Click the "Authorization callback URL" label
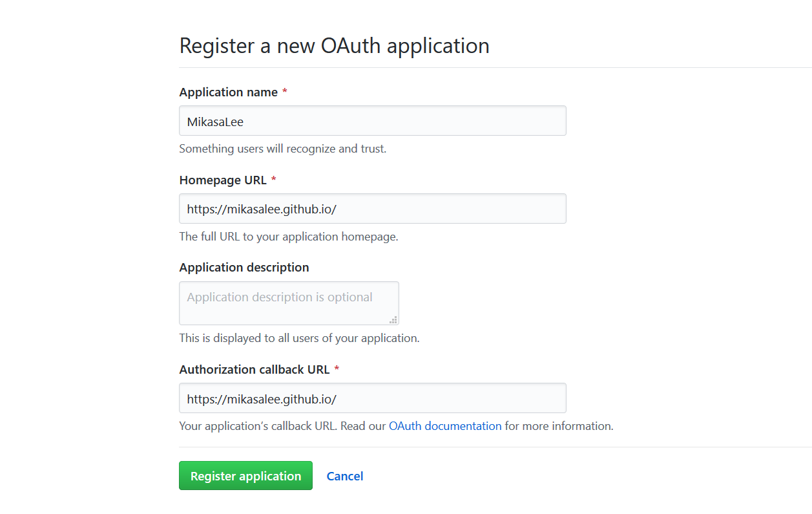Image resolution: width=812 pixels, height=514 pixels. pos(255,370)
